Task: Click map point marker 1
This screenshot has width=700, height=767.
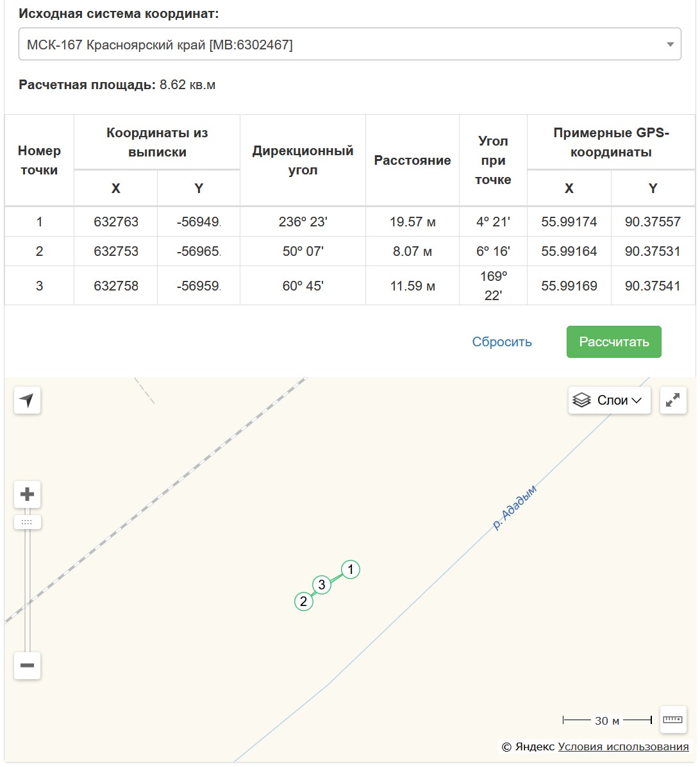Action: [x=350, y=569]
